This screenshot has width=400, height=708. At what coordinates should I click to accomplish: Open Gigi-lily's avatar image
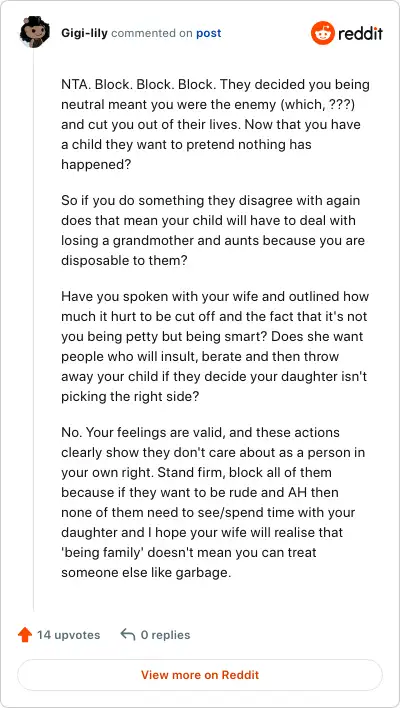[x=35, y=32]
